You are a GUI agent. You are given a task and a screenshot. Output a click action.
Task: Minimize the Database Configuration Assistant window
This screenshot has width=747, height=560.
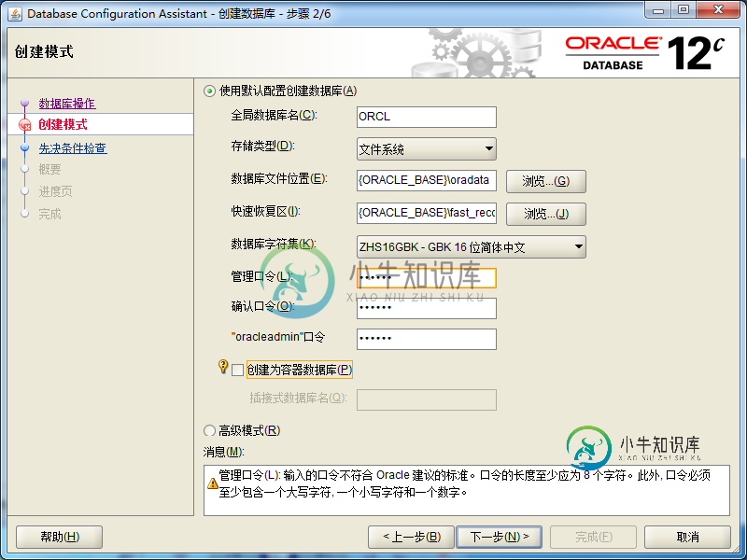(x=658, y=9)
